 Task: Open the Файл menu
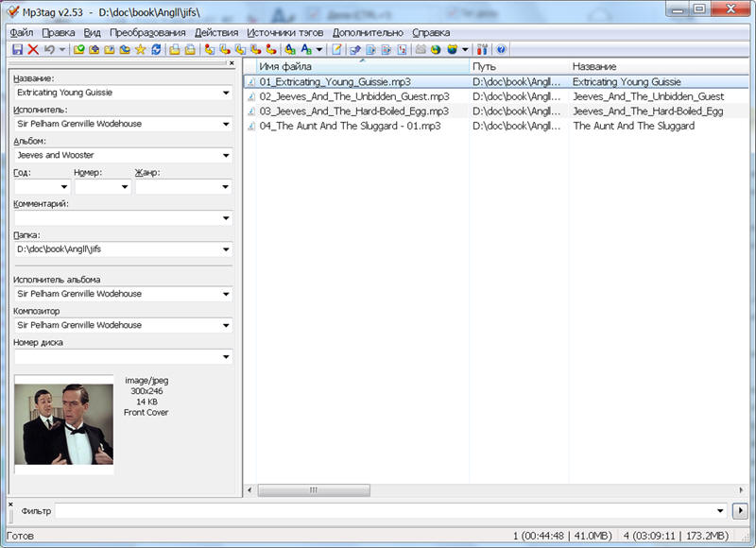coord(22,32)
